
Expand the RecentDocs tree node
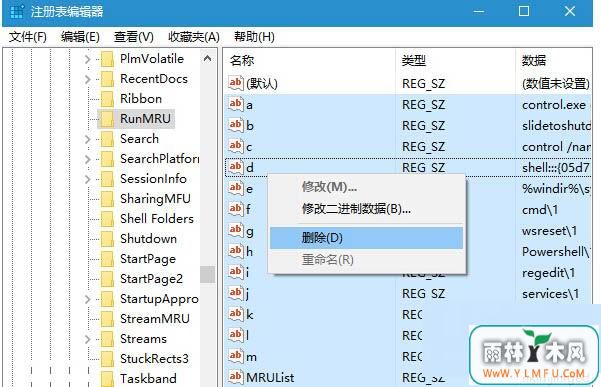[x=87, y=79]
